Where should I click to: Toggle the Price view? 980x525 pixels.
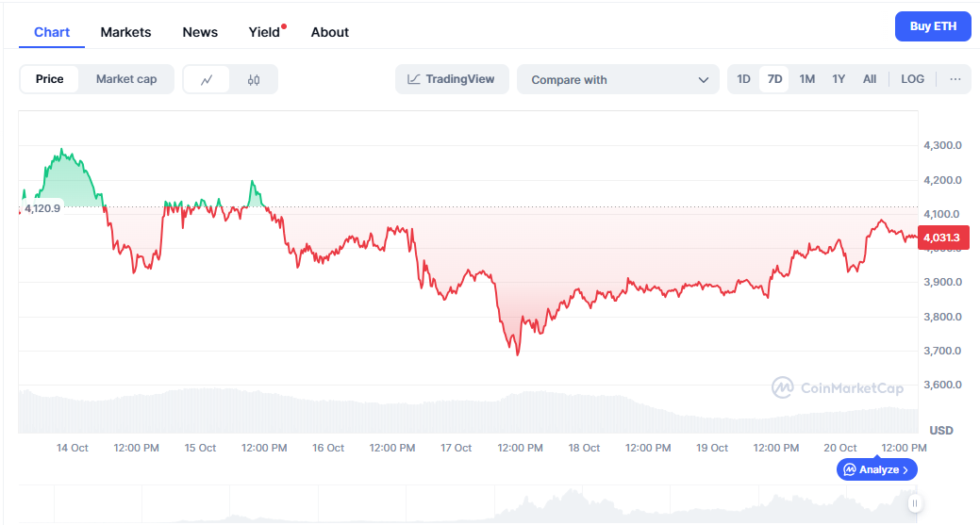50,79
